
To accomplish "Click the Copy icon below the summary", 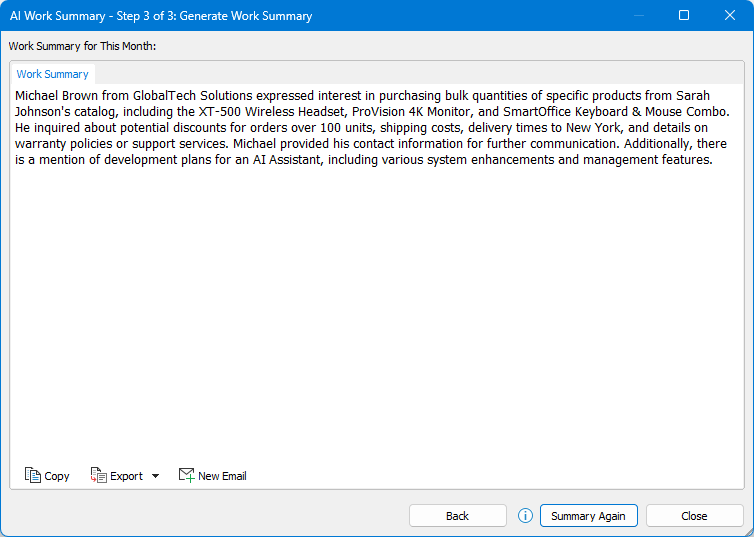I will 33,476.
